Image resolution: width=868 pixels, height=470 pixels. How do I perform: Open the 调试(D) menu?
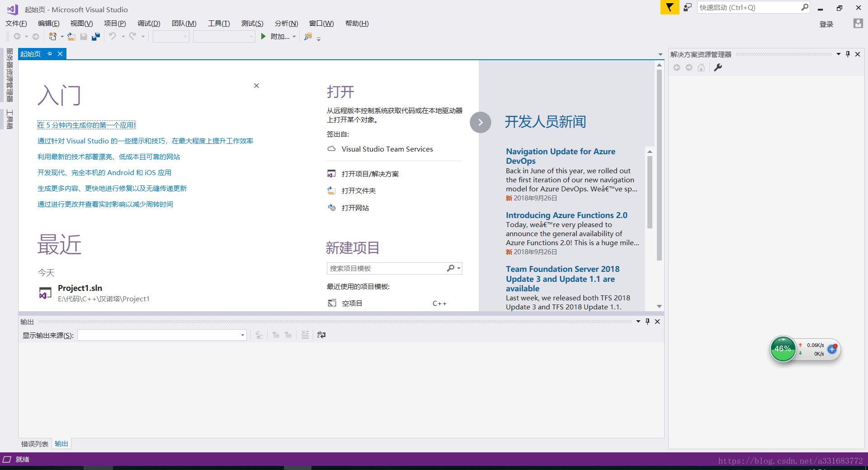pyautogui.click(x=149, y=24)
